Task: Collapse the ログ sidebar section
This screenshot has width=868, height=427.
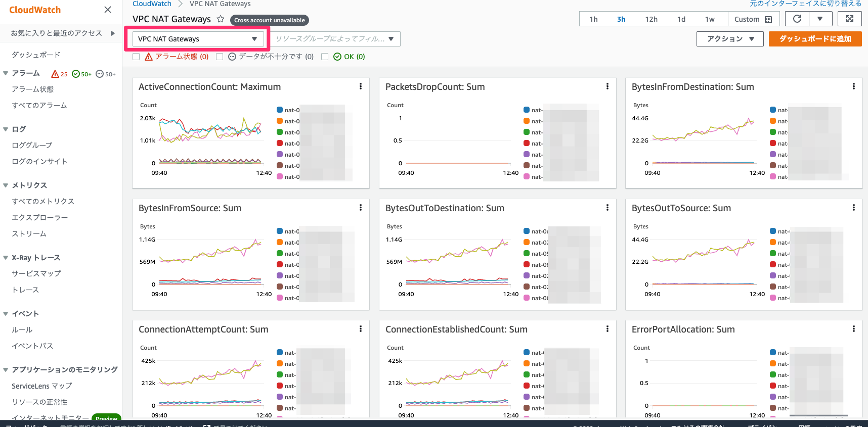Action: pyautogui.click(x=6, y=129)
